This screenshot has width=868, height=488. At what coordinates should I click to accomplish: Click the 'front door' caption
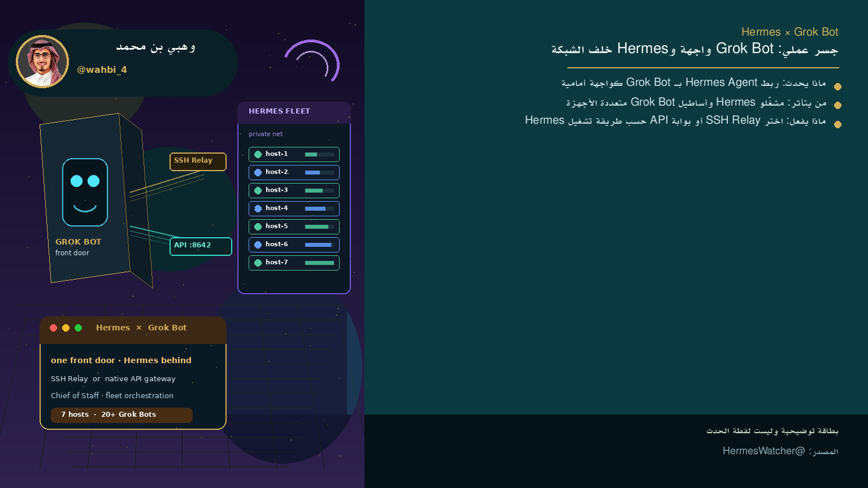(x=72, y=253)
